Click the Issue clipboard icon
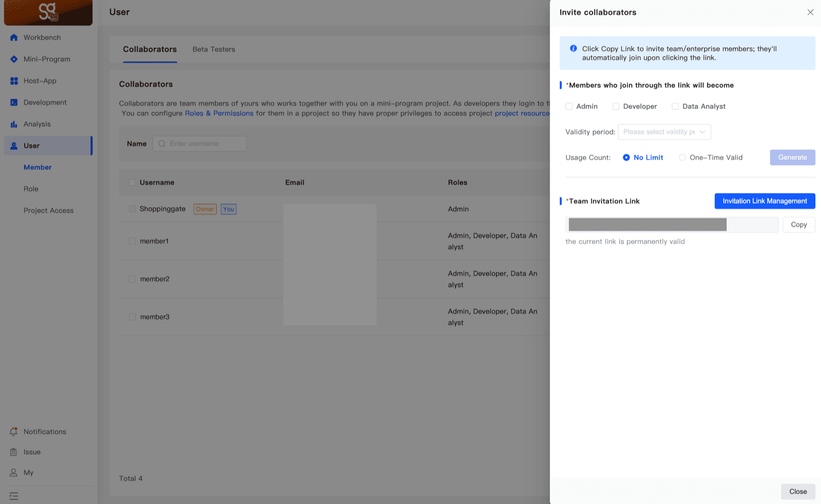821x504 pixels. coord(14,452)
